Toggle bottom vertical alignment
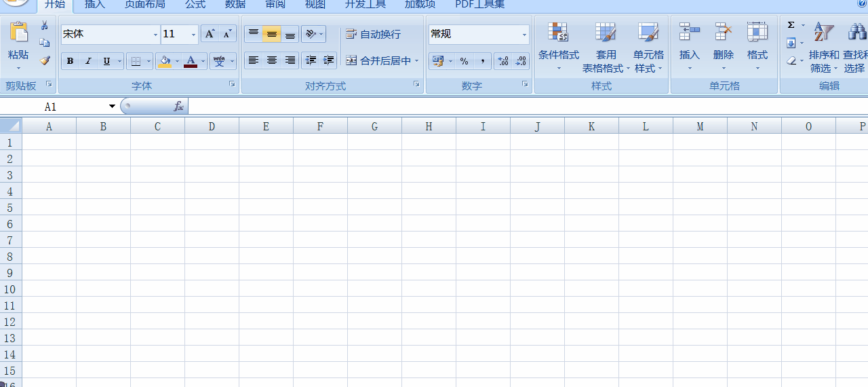 [290, 34]
